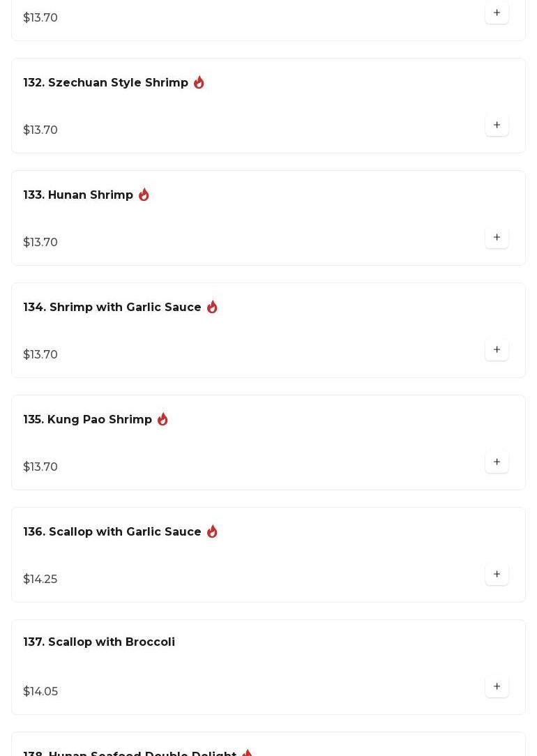Image resolution: width=537 pixels, height=756 pixels.
Task: Add Szechuan Style Shrimp to cart
Action: (497, 126)
